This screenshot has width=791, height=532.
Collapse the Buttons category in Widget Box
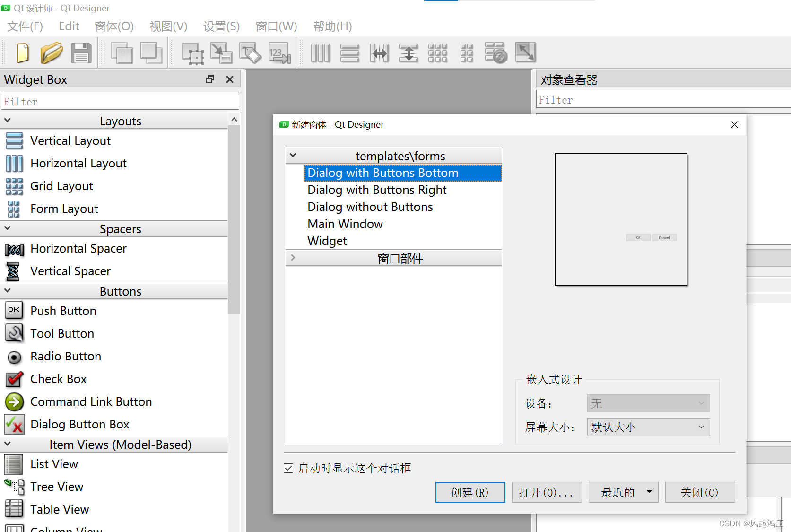click(8, 291)
